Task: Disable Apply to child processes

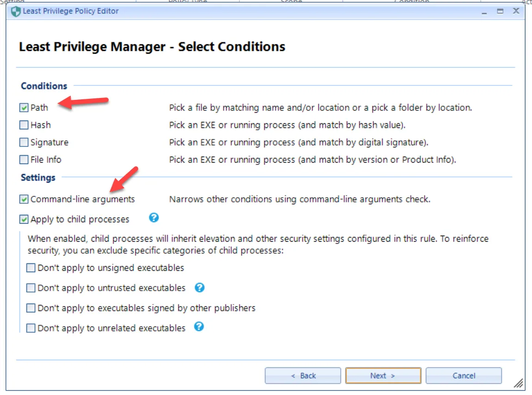Action: [24, 219]
